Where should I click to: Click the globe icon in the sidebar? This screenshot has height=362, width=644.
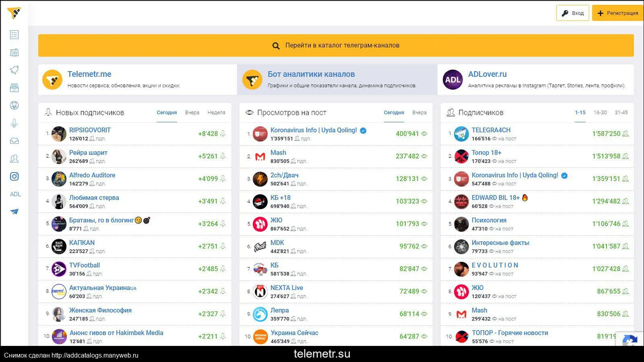coord(14,106)
